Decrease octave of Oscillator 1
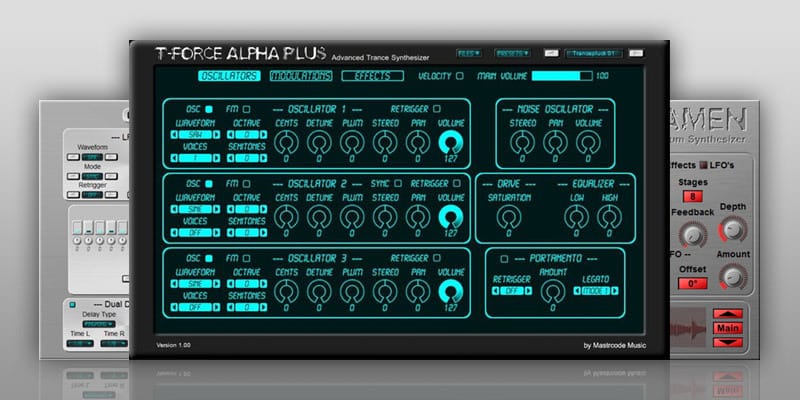 231,135
